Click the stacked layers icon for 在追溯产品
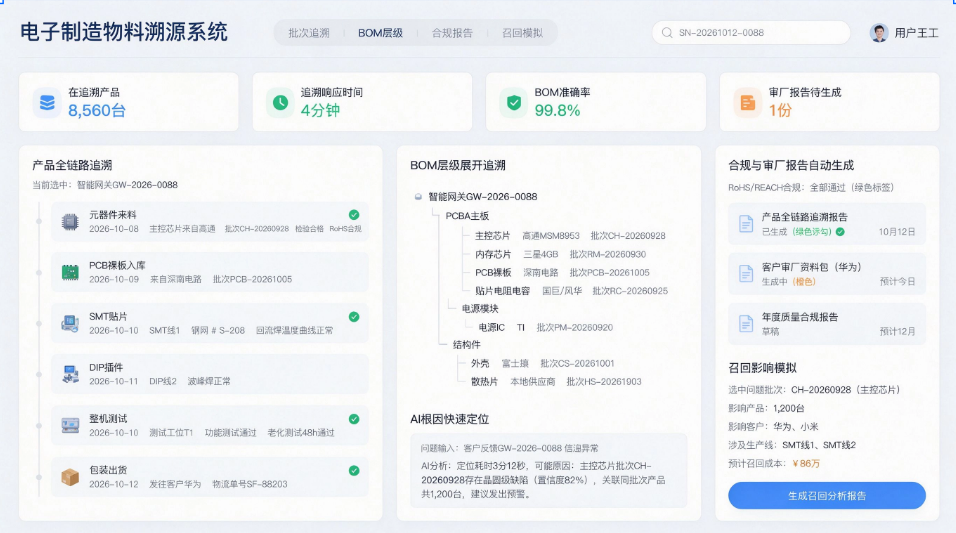956x533 pixels. (x=47, y=102)
